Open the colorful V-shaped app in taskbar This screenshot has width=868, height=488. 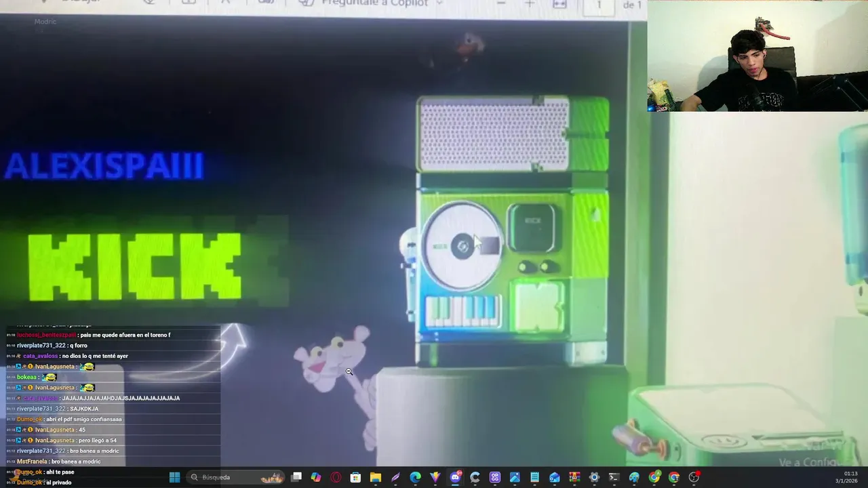[435, 477]
